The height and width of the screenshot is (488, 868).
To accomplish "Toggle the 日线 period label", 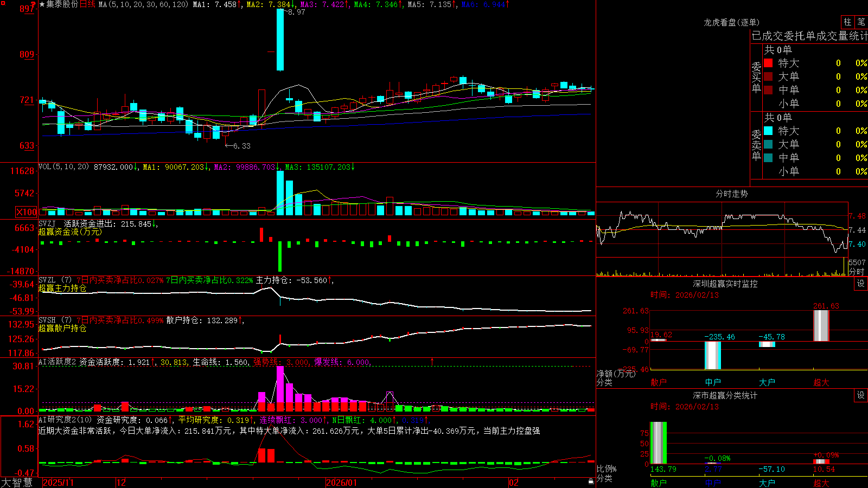I will click(x=87, y=4).
